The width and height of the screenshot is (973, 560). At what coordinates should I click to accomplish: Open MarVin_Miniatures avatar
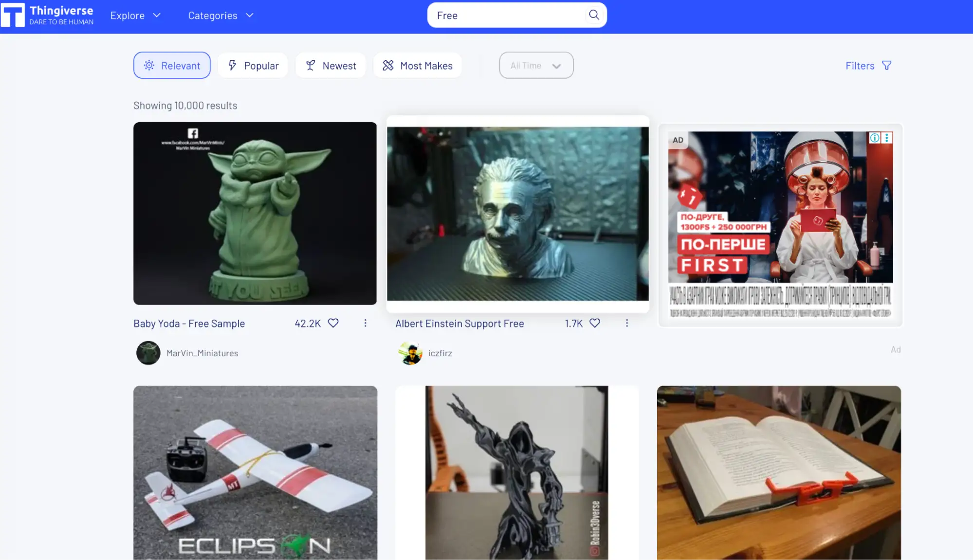tap(148, 353)
